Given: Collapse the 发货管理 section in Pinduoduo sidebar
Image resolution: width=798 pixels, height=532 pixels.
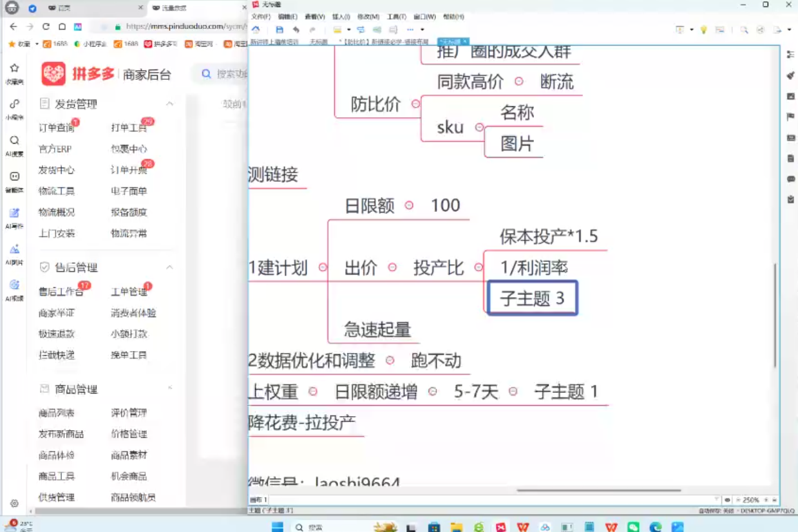Looking at the screenshot, I should (170, 103).
